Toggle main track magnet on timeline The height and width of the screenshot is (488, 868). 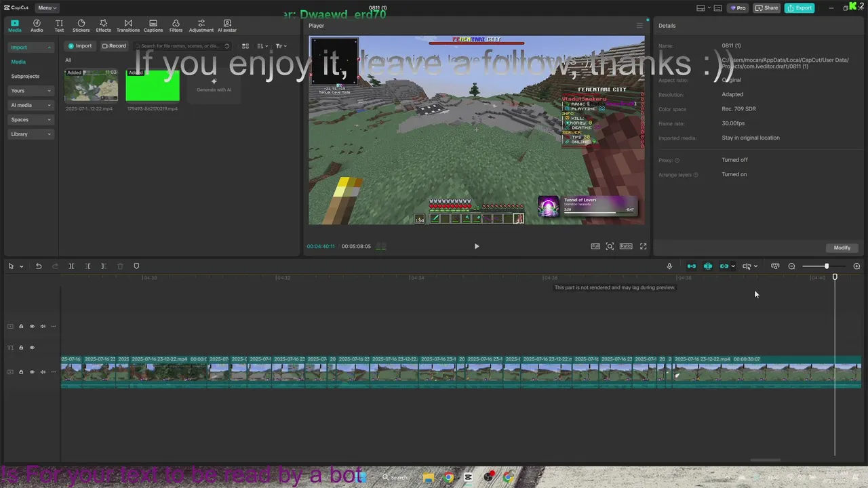[x=692, y=266]
